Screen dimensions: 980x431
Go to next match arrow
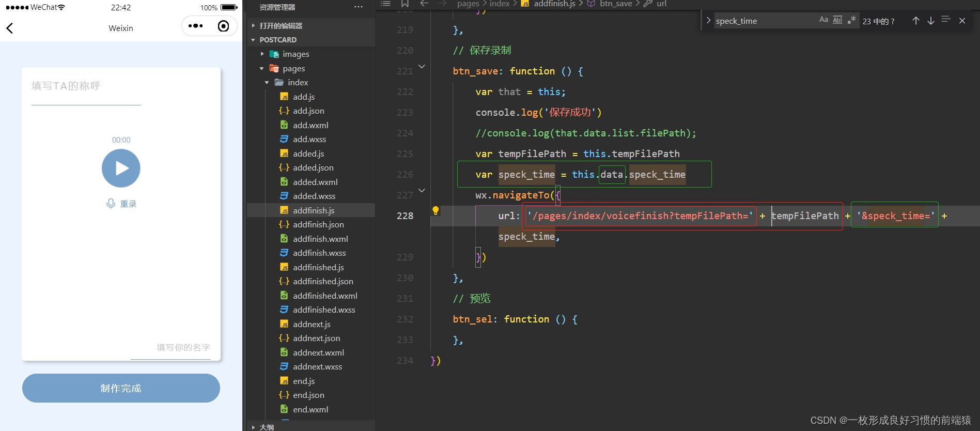pos(930,21)
